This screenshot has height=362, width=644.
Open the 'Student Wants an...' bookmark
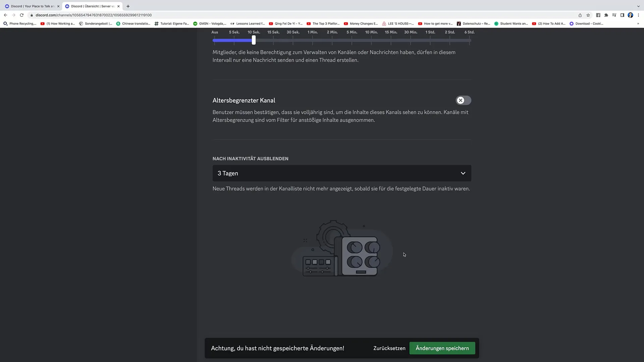pos(511,23)
